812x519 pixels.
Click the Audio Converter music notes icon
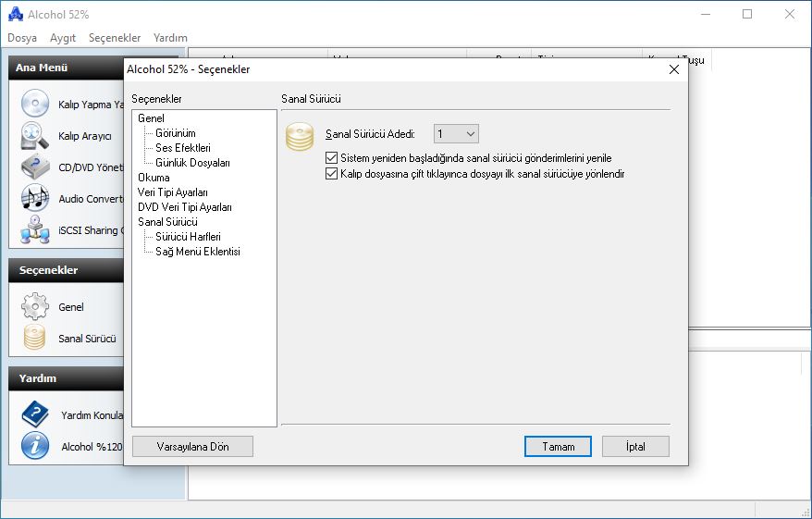(35, 198)
